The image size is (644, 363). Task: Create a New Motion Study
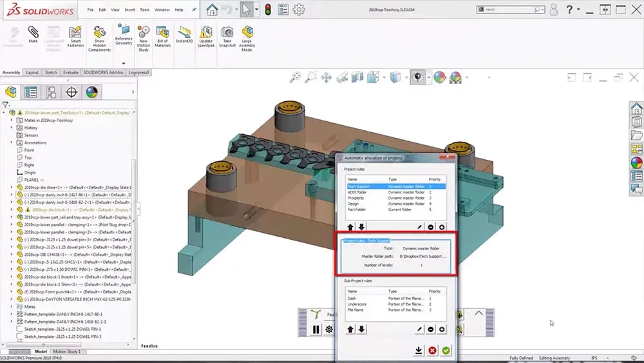tap(144, 39)
